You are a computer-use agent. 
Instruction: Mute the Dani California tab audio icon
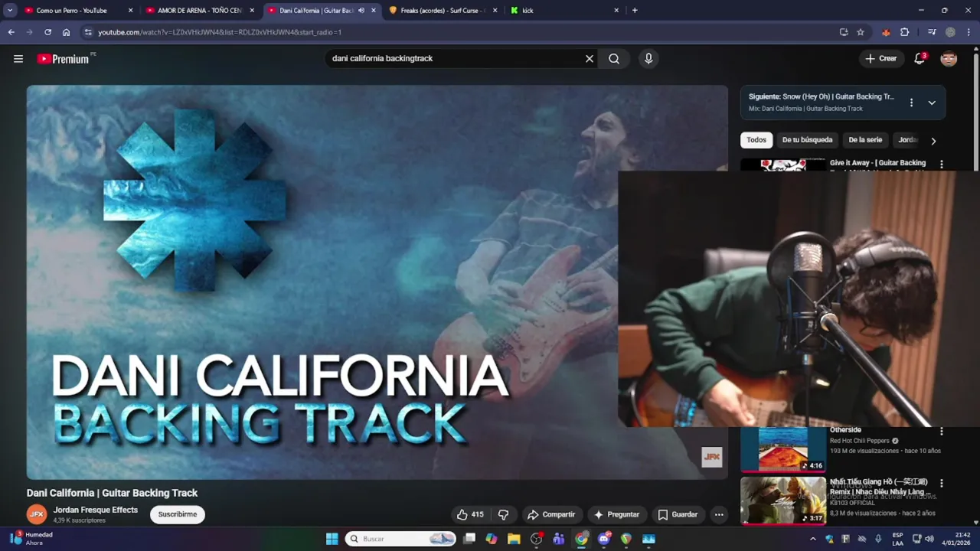361,11
